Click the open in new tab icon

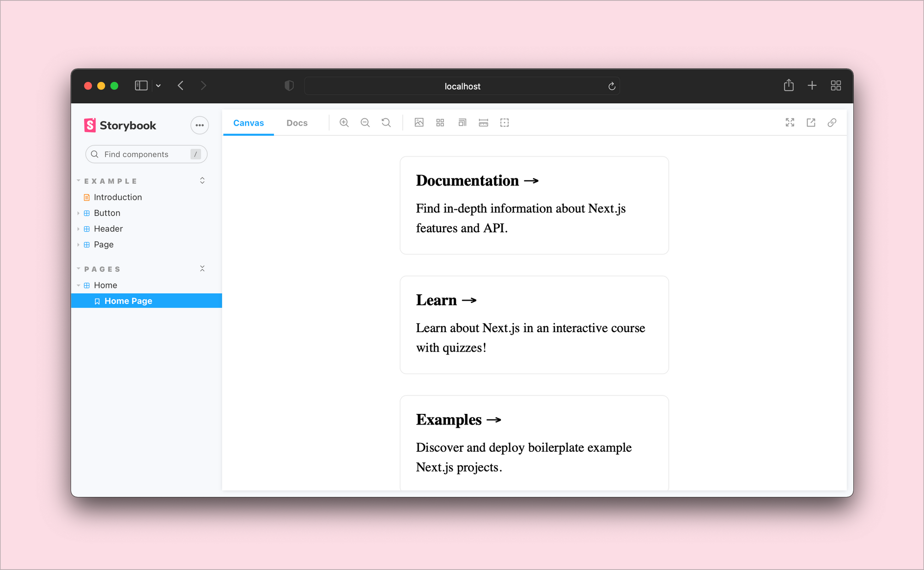pyautogui.click(x=811, y=123)
